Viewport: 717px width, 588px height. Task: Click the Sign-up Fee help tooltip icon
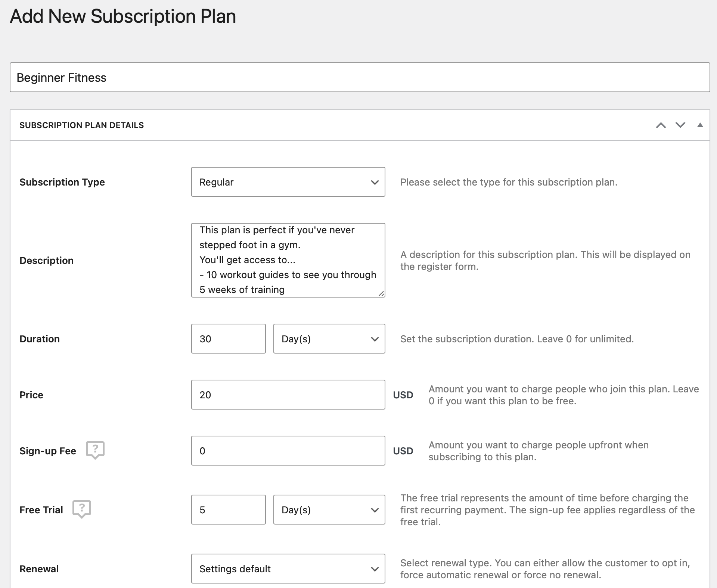point(95,450)
